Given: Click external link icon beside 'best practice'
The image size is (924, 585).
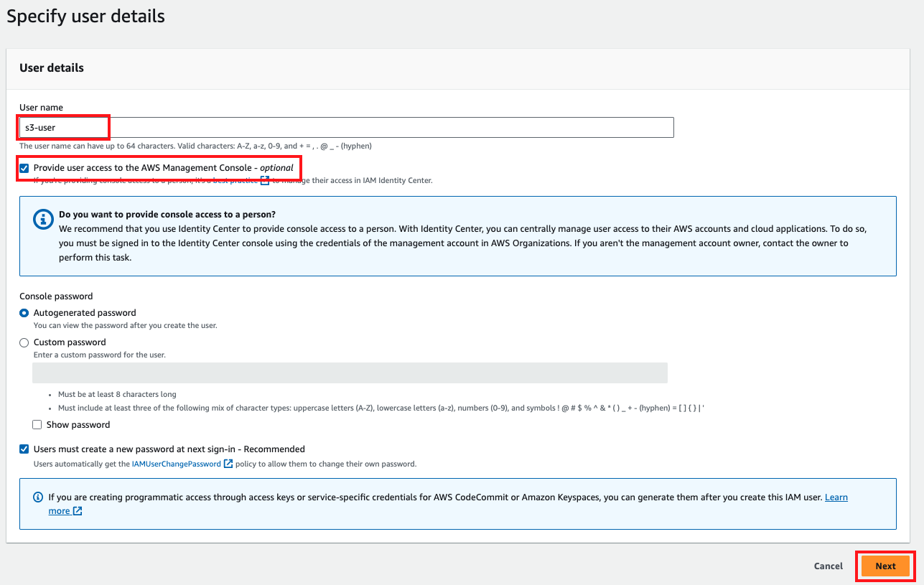Looking at the screenshot, I should pos(265,180).
